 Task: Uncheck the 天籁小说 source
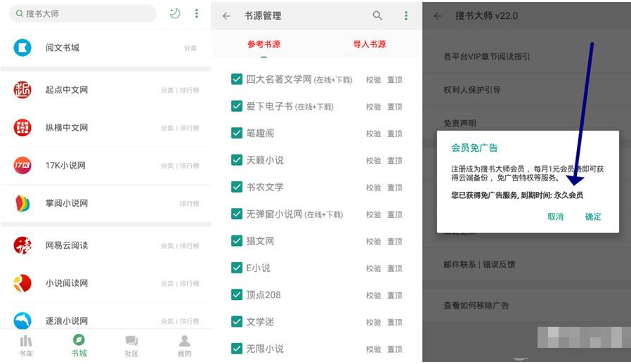coord(237,160)
